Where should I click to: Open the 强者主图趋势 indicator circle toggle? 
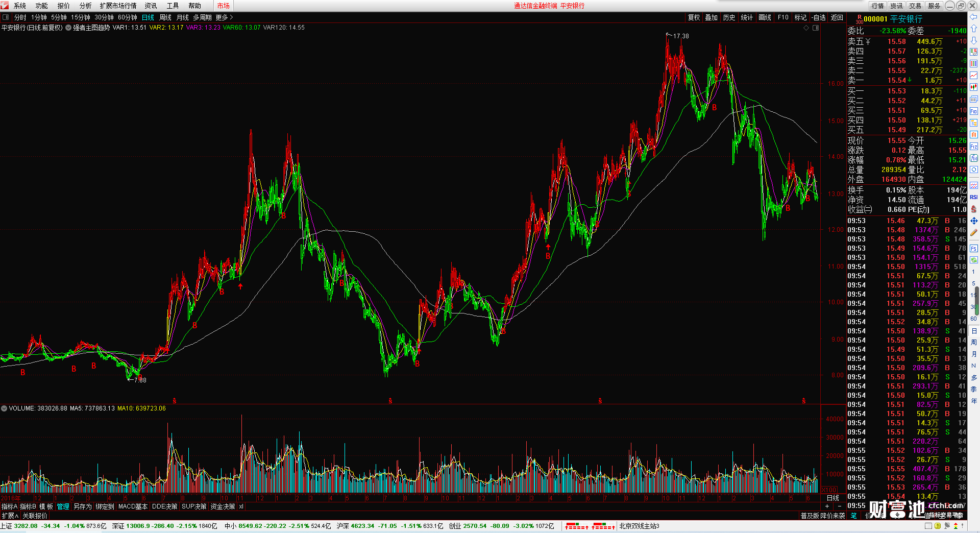(68, 28)
